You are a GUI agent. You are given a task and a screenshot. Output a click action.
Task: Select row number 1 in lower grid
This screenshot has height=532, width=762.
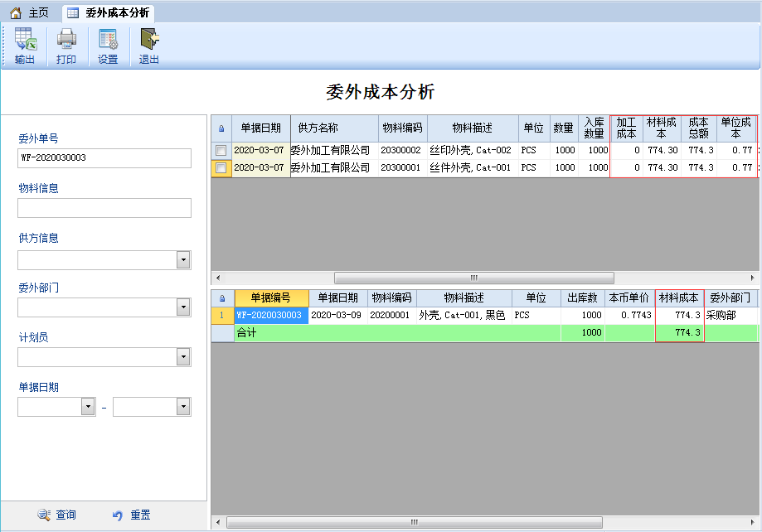222,316
